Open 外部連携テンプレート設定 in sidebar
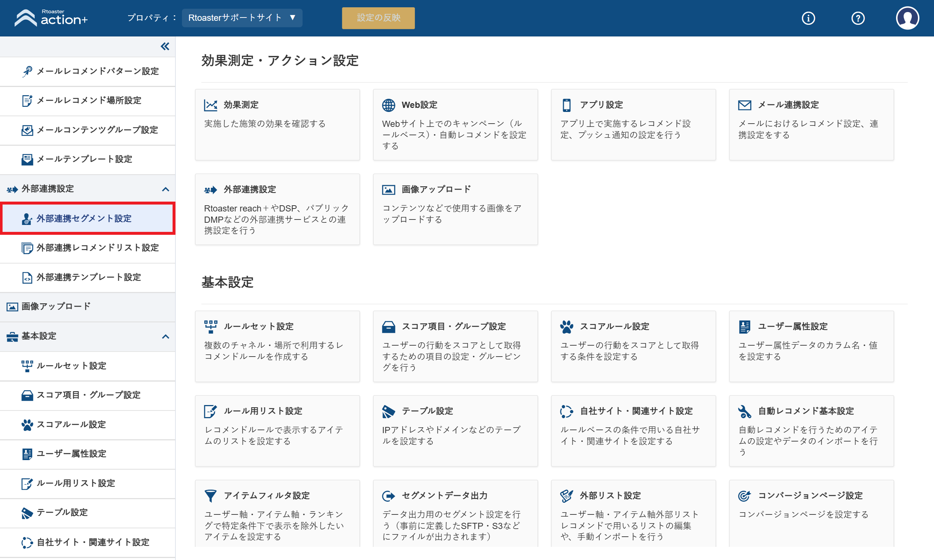 [88, 277]
